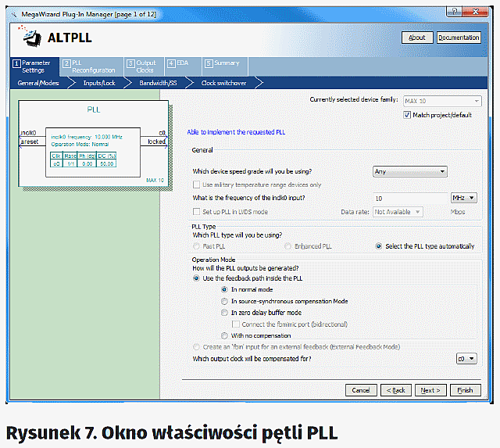Open the Documentation button
Screen dimensions: 500x448
pyautogui.click(x=459, y=38)
